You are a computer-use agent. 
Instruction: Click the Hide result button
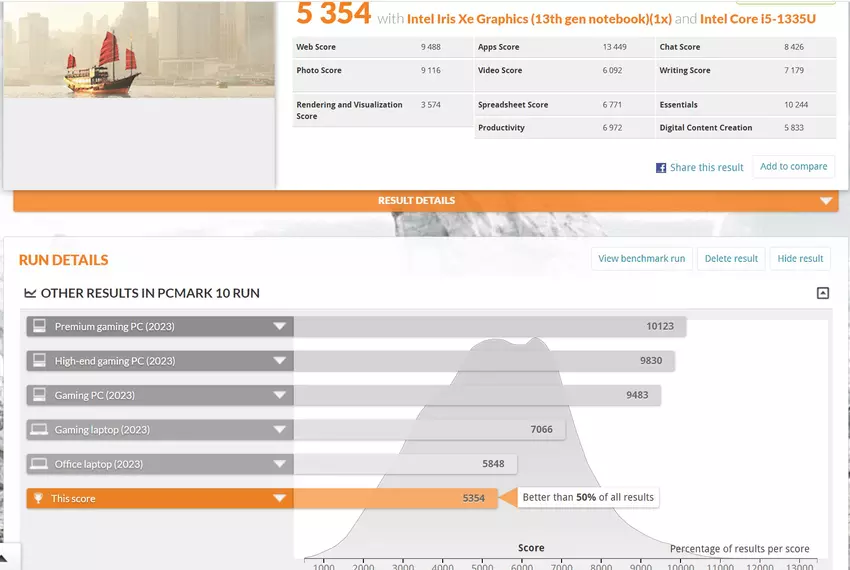(800, 259)
